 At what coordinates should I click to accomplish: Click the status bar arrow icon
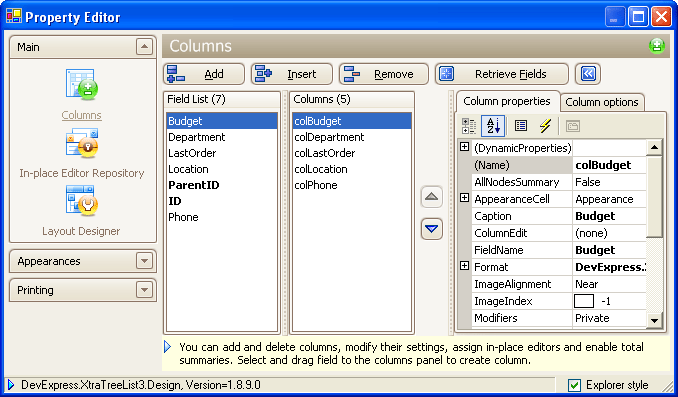pos(11,384)
